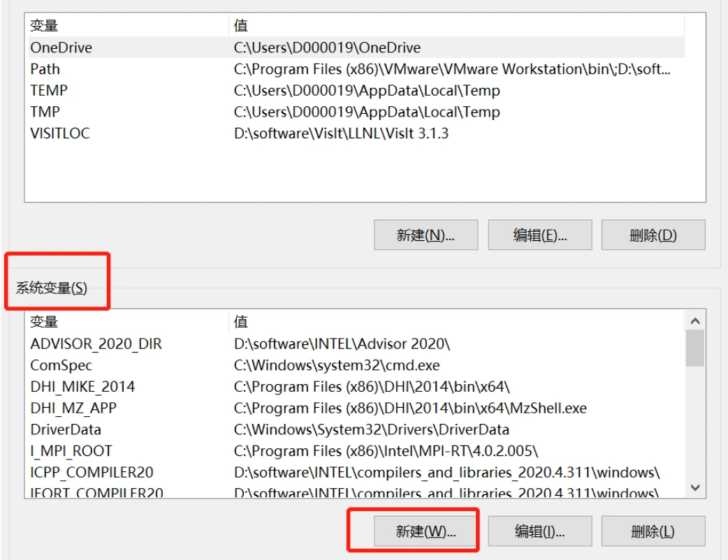This screenshot has width=728, height=560.
Task: Click the user variable 删除(D) button
Action: pyautogui.click(x=653, y=235)
